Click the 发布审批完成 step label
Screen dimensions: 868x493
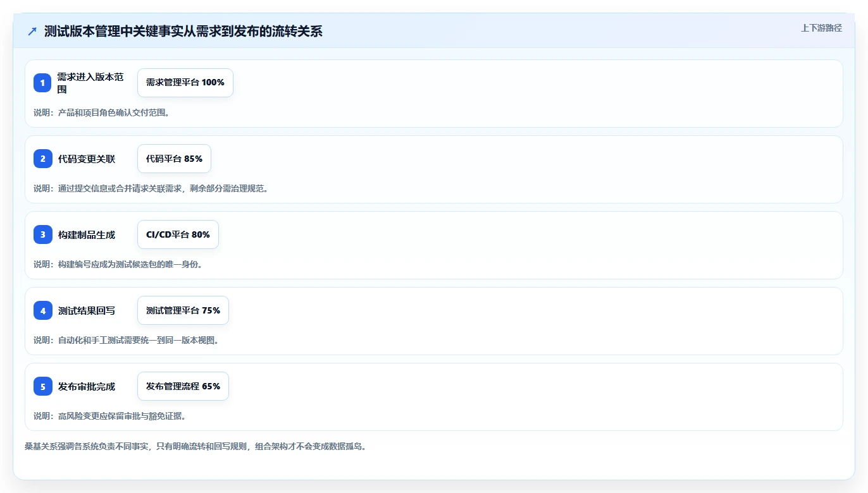click(x=87, y=386)
